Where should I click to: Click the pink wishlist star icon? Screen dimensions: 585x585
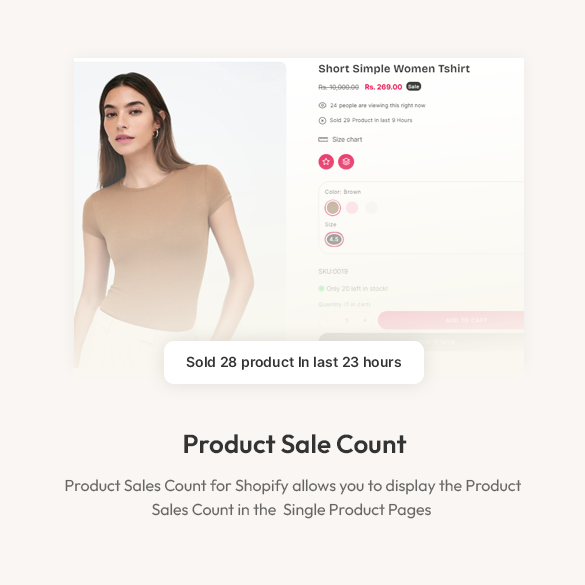click(326, 162)
